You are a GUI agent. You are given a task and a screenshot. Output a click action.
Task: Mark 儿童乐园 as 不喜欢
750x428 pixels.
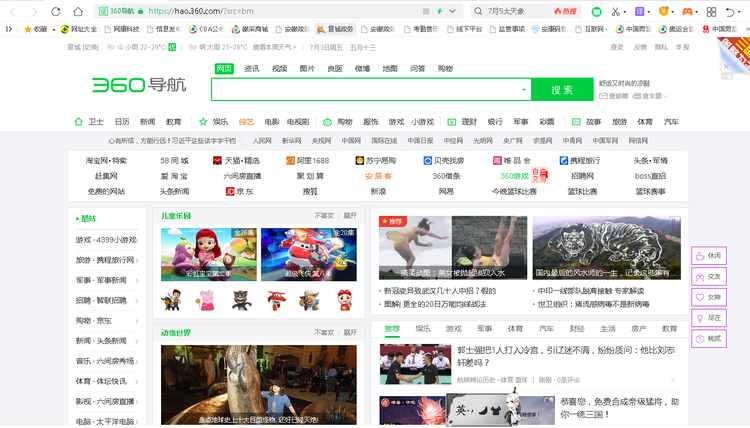click(324, 216)
